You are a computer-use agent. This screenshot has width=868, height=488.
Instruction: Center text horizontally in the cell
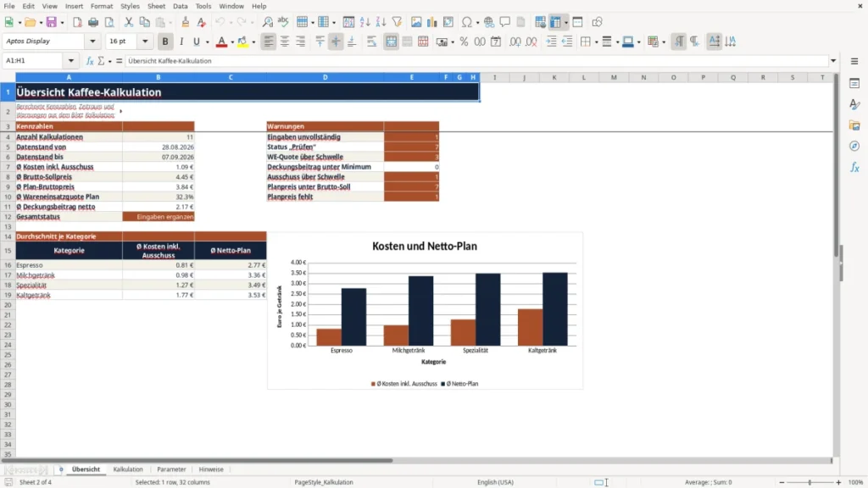tap(285, 42)
